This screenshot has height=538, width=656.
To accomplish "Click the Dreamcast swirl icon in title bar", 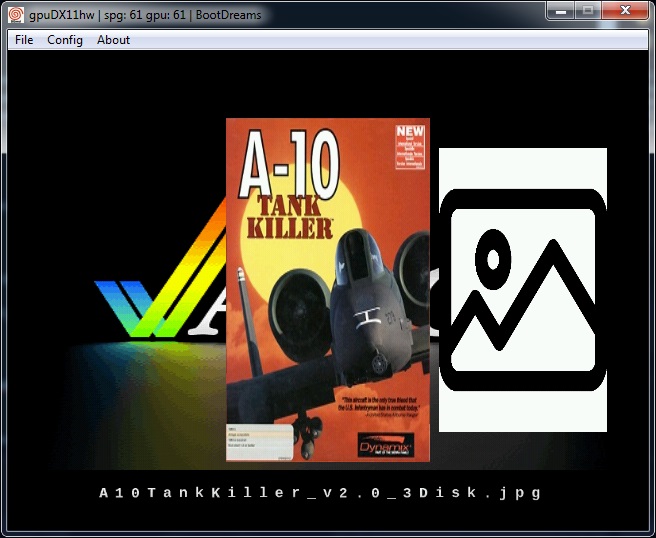I will pos(16,15).
